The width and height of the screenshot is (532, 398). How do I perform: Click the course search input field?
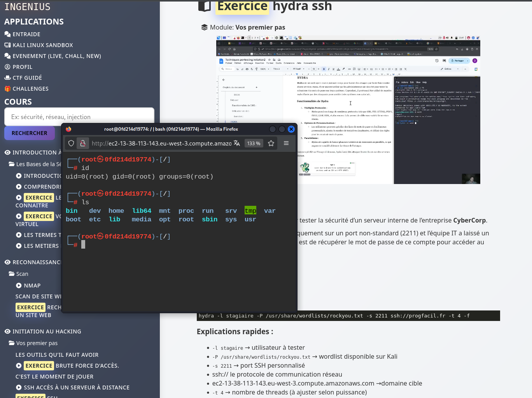point(79,117)
